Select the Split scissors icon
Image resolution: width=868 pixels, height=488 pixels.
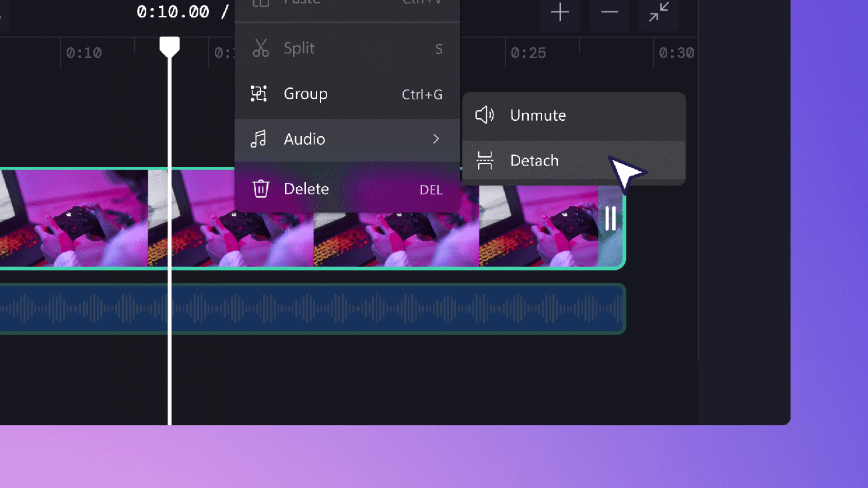coord(260,48)
